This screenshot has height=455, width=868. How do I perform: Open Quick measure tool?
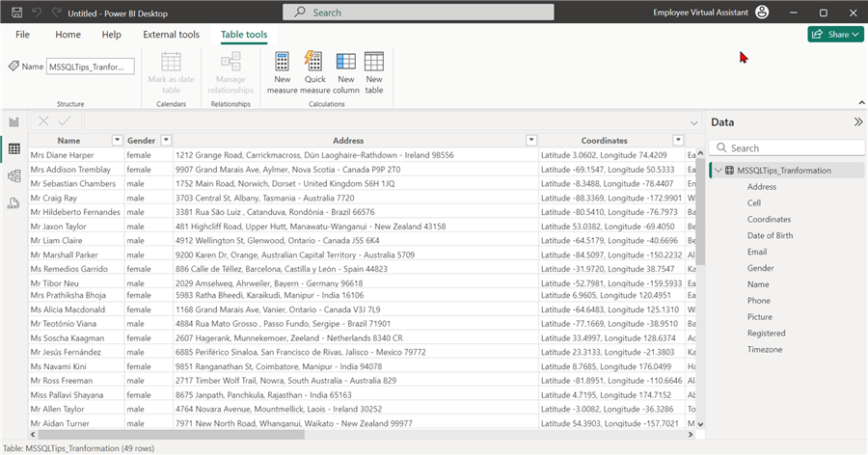click(312, 63)
